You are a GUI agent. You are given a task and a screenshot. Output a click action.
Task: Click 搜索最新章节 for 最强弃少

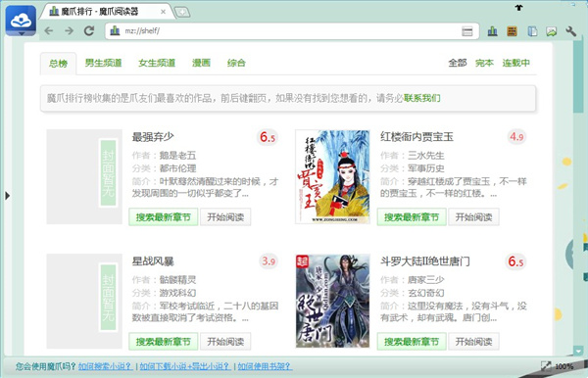click(x=164, y=217)
